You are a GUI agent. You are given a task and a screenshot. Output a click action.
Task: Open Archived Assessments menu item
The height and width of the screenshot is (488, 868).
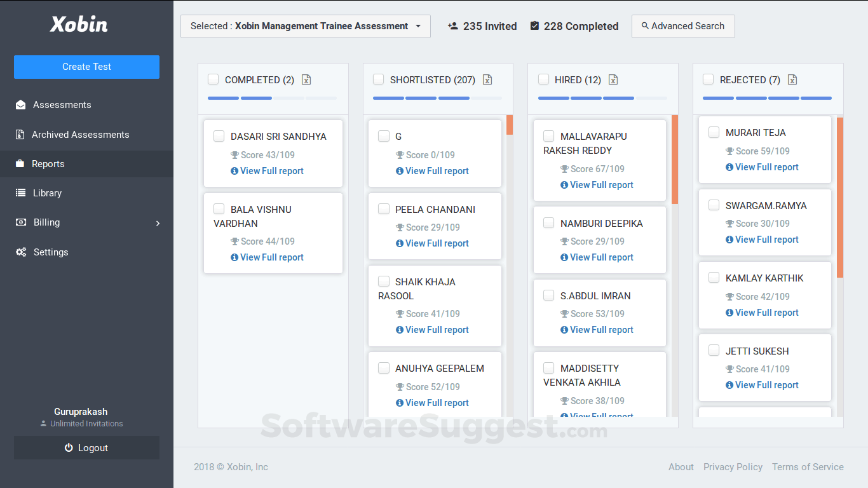pyautogui.click(x=86, y=135)
